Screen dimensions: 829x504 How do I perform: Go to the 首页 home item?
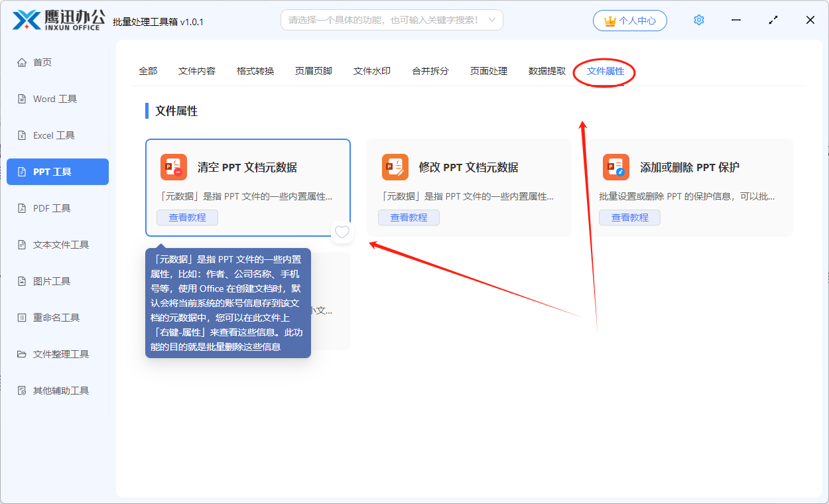click(57, 62)
